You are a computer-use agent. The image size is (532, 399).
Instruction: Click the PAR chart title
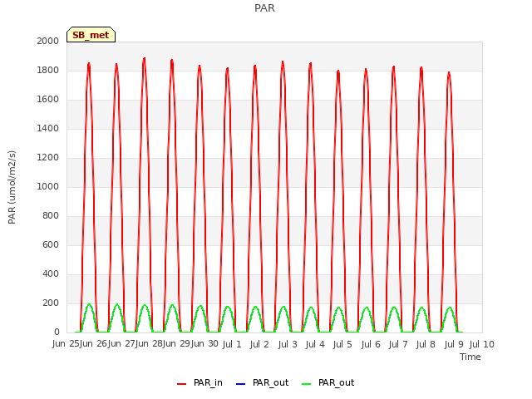[264, 8]
